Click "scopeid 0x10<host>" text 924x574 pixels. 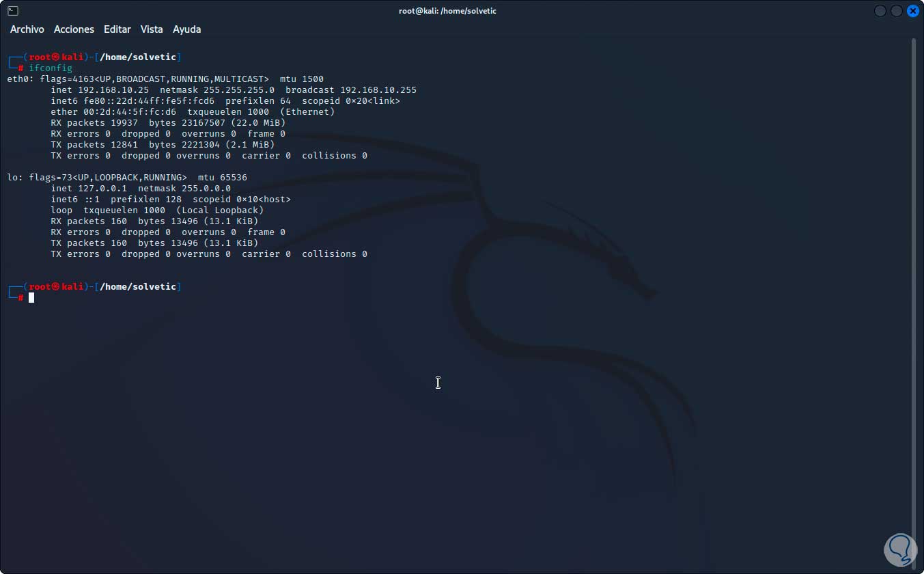pyautogui.click(x=242, y=199)
